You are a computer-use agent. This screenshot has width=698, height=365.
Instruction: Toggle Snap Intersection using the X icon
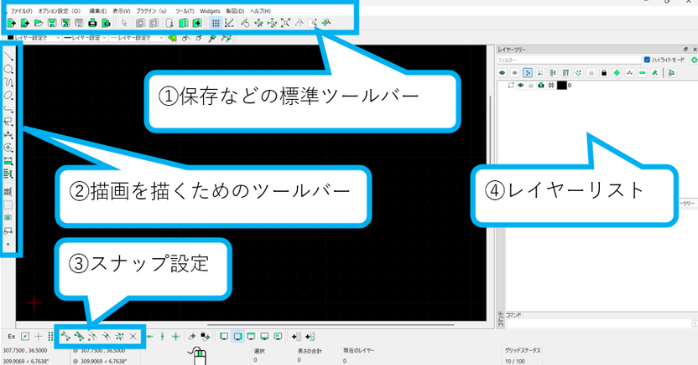pyautogui.click(x=133, y=337)
